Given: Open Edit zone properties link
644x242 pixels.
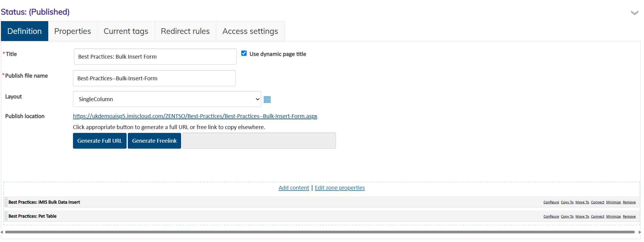Looking at the screenshot, I should pyautogui.click(x=340, y=188).
